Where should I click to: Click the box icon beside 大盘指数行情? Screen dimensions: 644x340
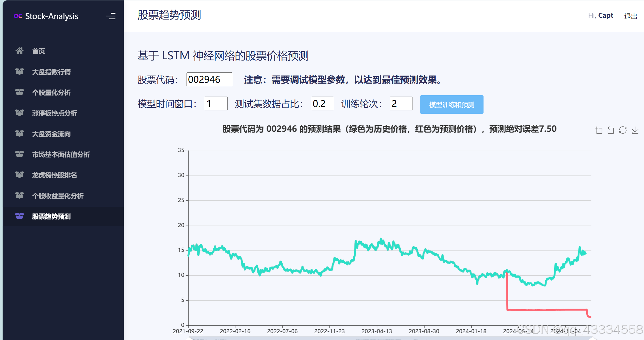20,72
